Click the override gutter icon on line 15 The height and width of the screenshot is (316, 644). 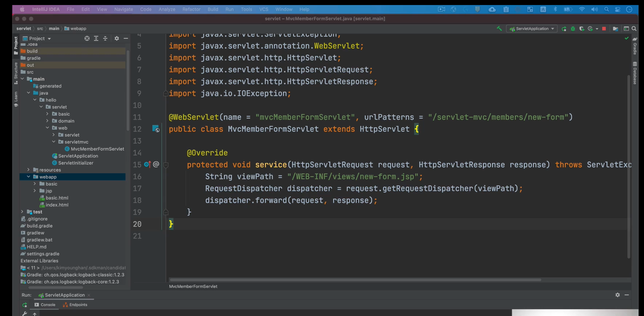point(147,164)
